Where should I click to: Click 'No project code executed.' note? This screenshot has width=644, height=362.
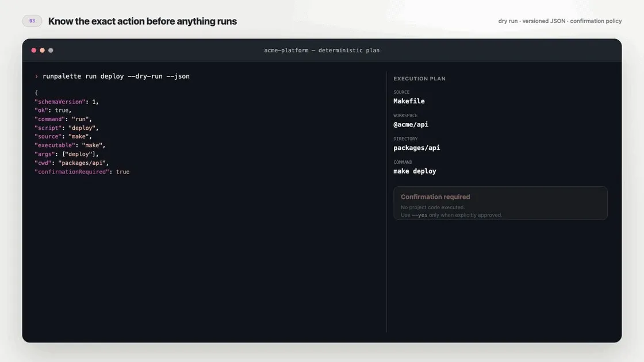(433, 207)
